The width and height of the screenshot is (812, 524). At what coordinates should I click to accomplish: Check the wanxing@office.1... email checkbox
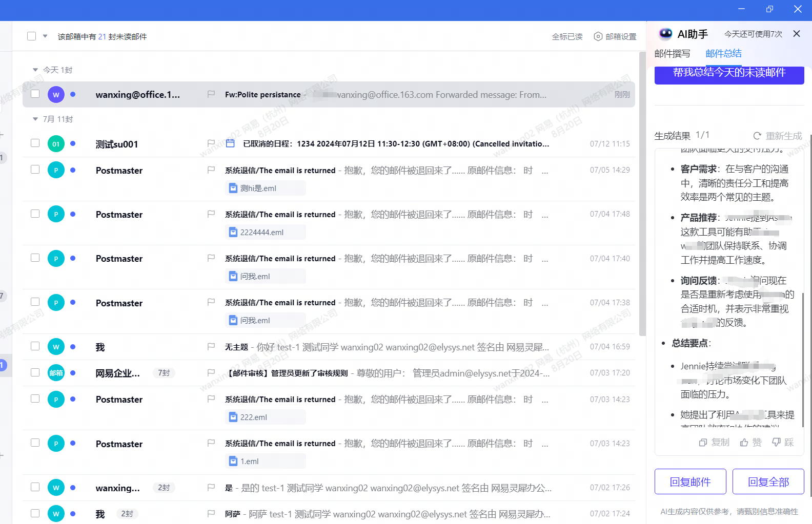(x=35, y=94)
